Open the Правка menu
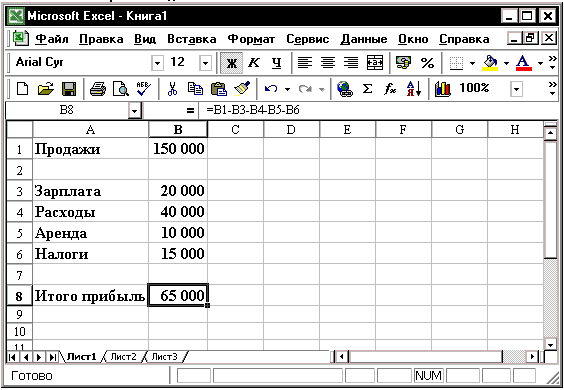 (x=101, y=39)
